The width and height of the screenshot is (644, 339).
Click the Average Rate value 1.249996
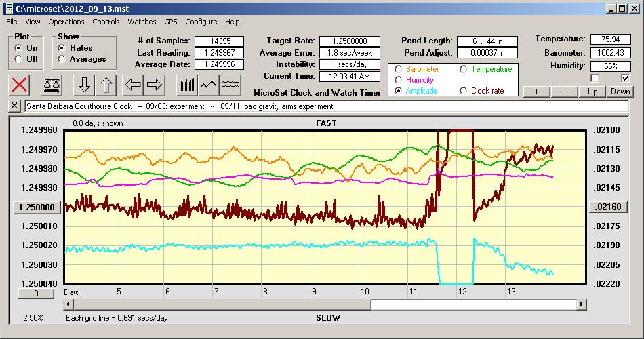tap(220, 64)
